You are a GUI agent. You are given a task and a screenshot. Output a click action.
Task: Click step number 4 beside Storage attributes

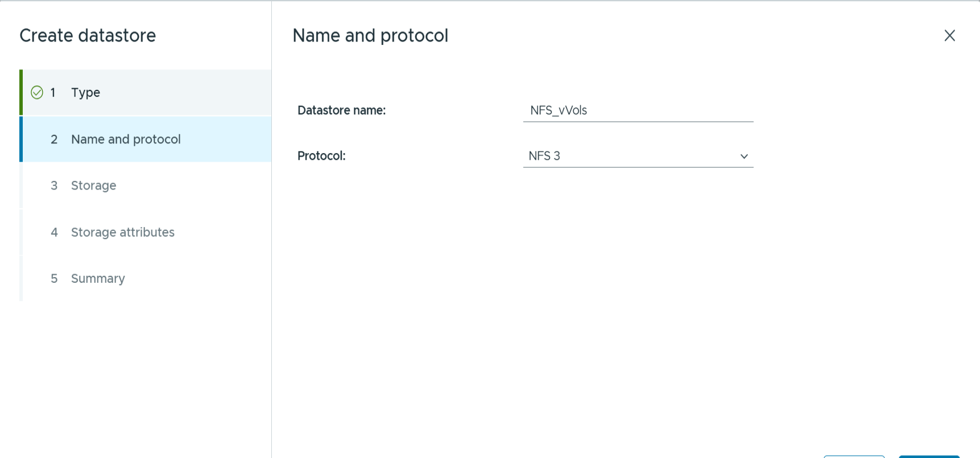tap(54, 232)
